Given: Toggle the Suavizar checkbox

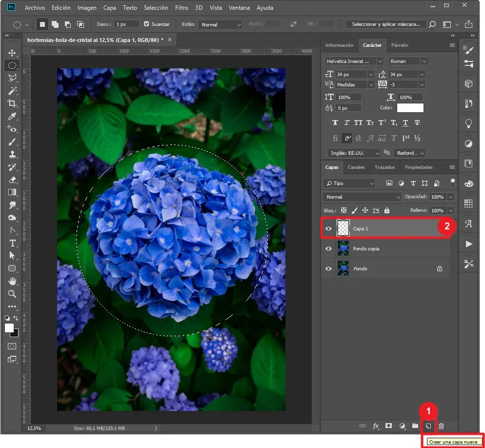Looking at the screenshot, I should 146,24.
